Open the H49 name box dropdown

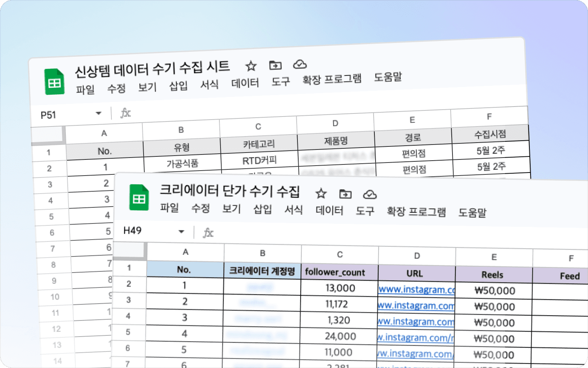pos(181,232)
